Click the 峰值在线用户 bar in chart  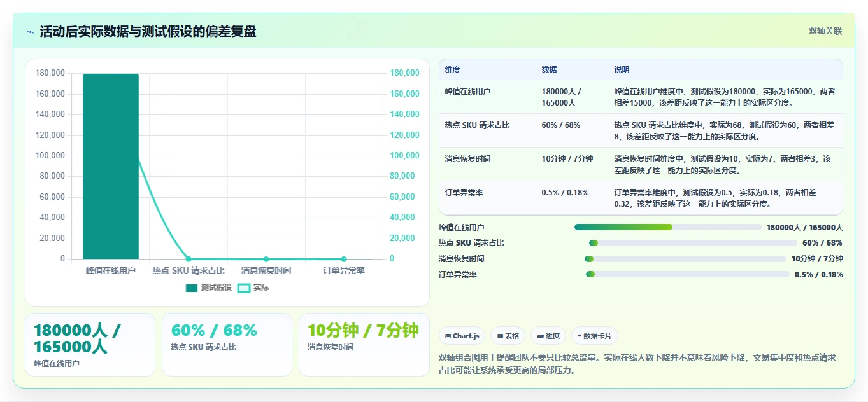click(x=111, y=166)
